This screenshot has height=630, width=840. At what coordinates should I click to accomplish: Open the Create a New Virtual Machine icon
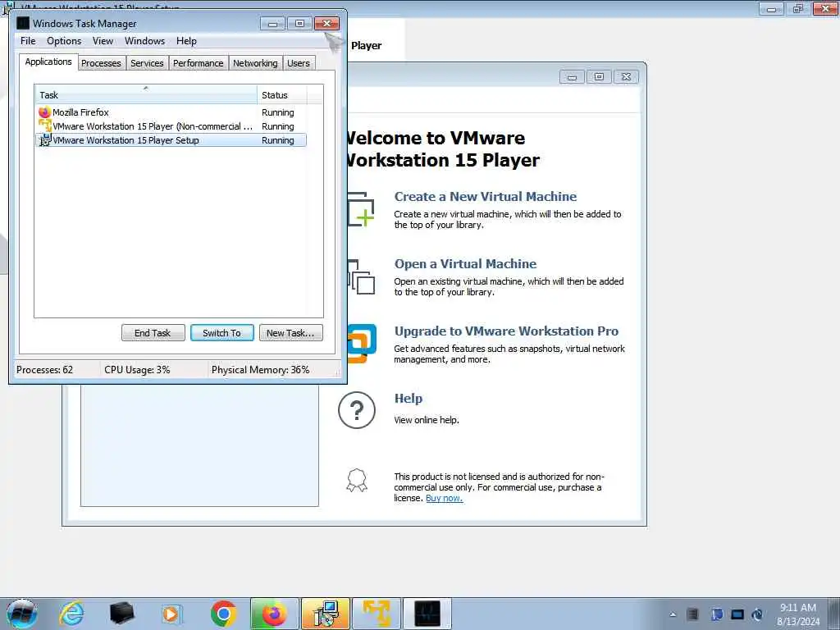click(361, 209)
